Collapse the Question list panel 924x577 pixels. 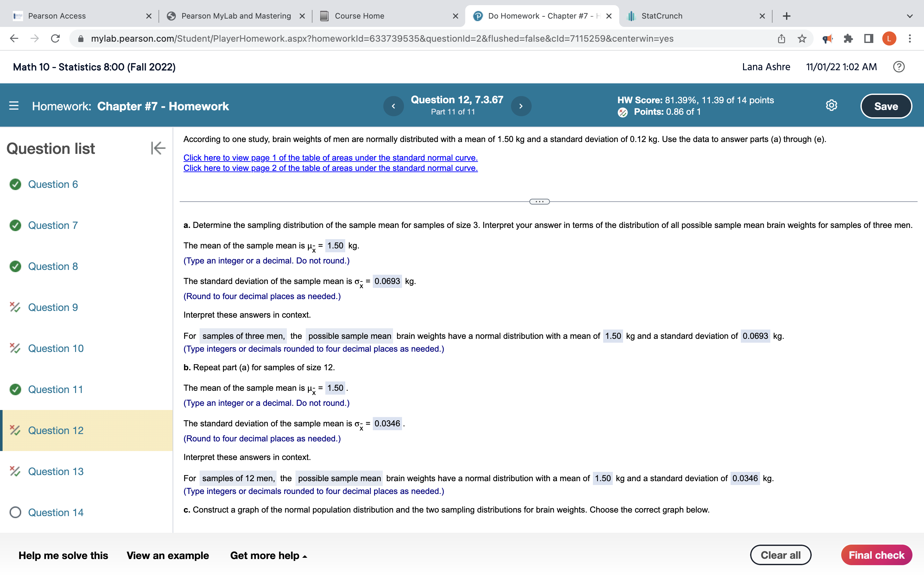point(158,148)
